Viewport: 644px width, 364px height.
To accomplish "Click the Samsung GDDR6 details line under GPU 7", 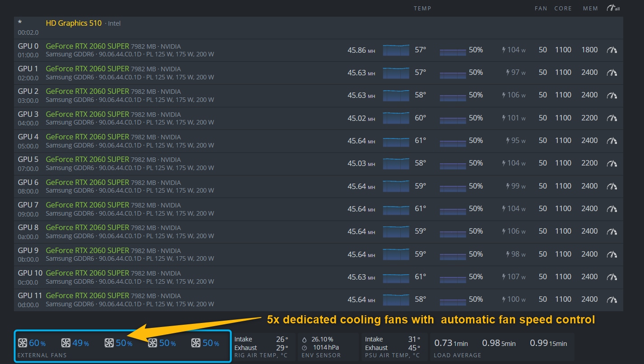I will click(130, 213).
